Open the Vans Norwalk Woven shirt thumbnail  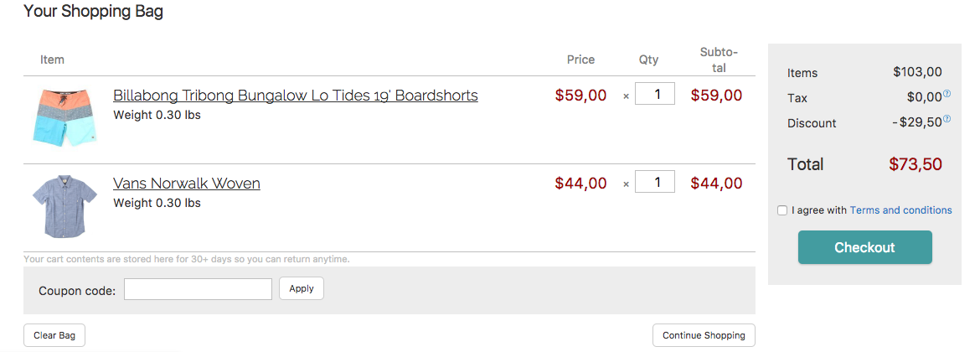(65, 205)
